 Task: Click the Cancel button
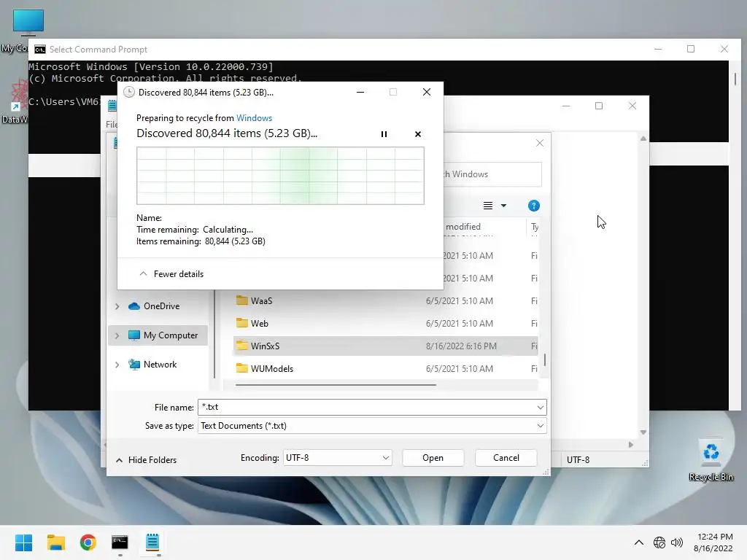tap(506, 458)
